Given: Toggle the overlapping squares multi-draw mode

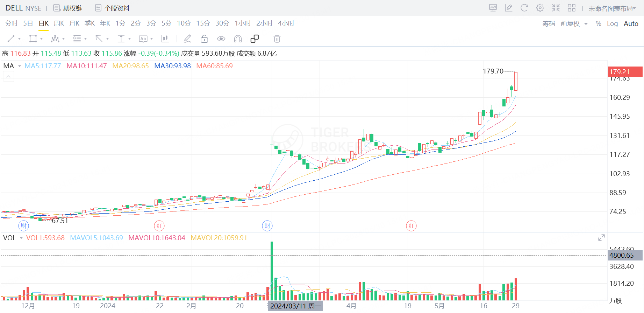Looking at the screenshot, I should click(x=255, y=39).
